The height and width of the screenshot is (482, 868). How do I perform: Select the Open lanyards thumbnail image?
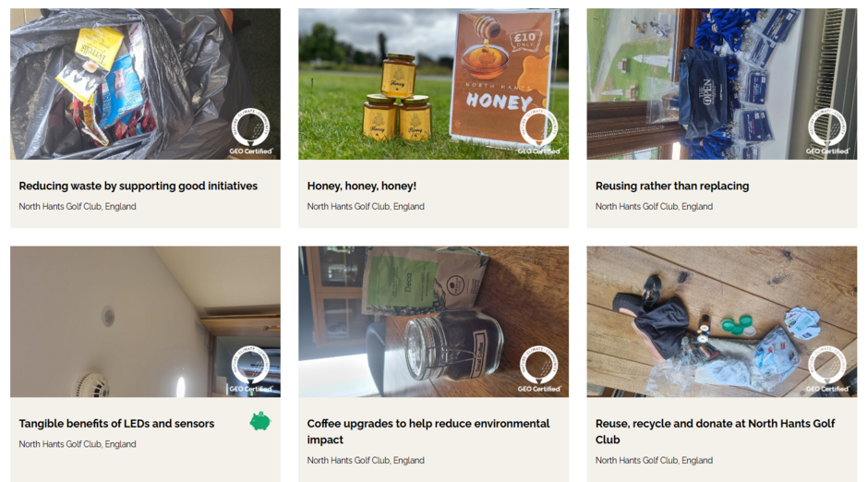722,84
